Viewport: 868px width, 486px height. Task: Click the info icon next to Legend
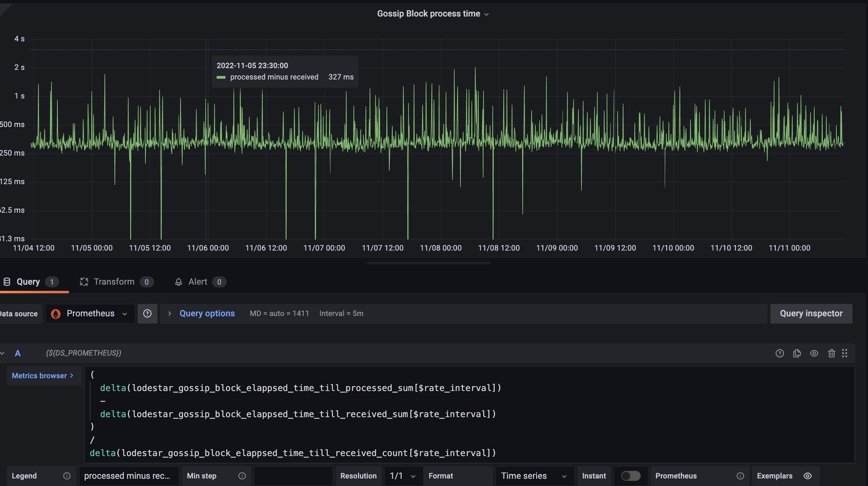click(67, 476)
